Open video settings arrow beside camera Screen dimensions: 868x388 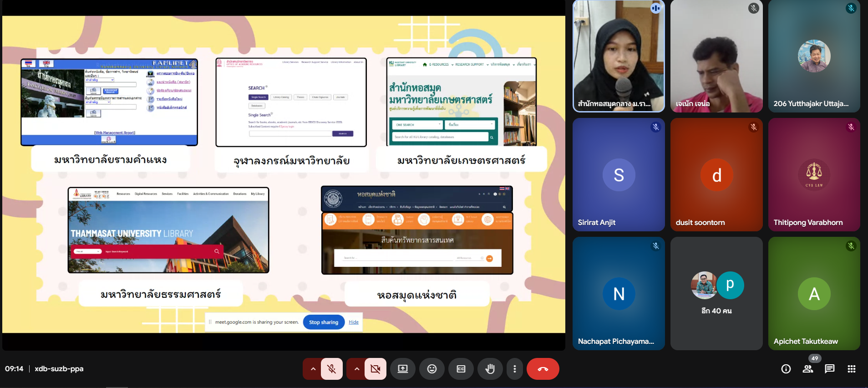(357, 369)
